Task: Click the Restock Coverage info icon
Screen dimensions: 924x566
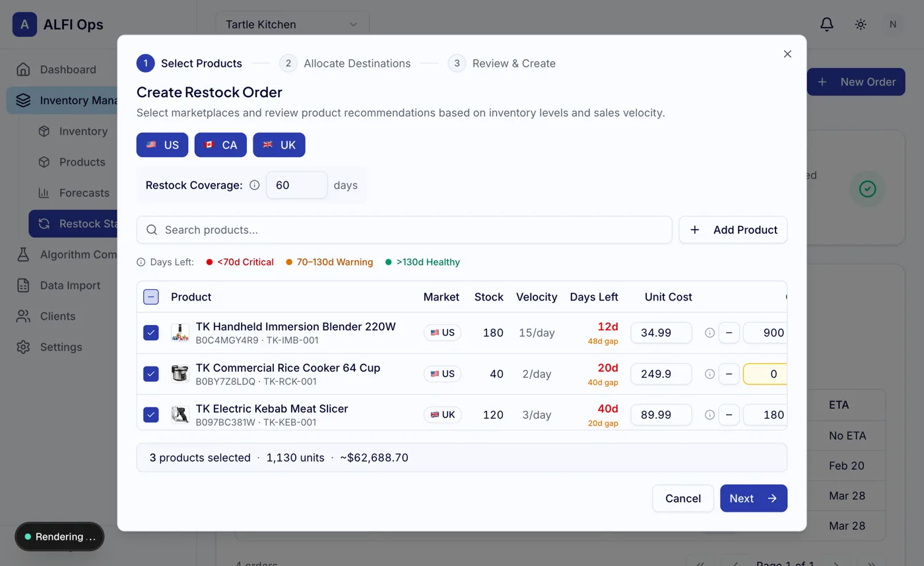Action: (255, 185)
